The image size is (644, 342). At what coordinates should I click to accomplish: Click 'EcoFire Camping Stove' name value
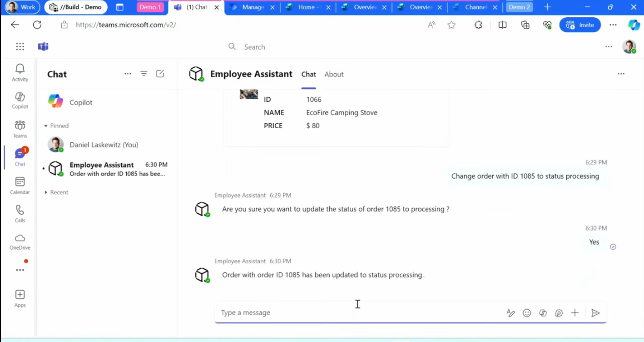(x=342, y=113)
